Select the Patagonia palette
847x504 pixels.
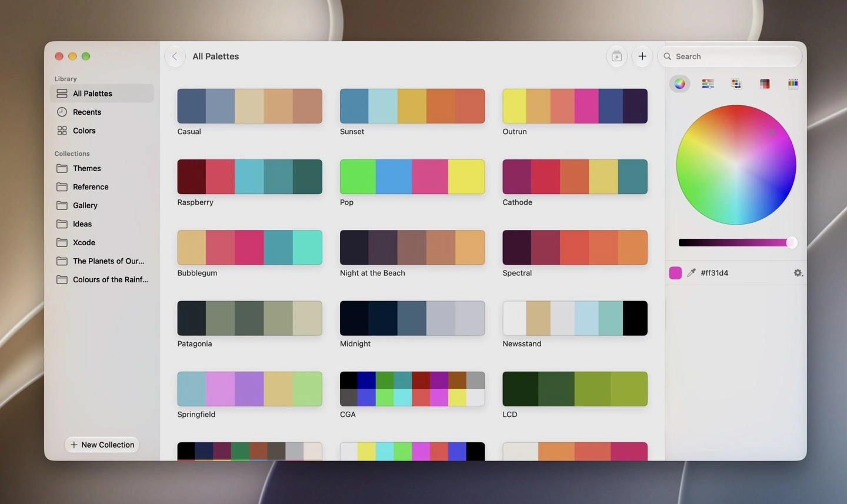coord(250,318)
